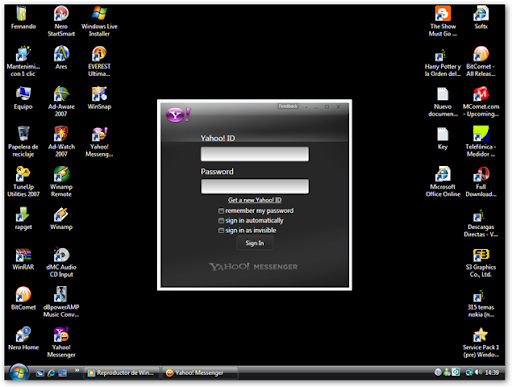This screenshot has width=512, height=387.
Task: Select the Mantenimiento con 1 clic icon
Action: [x=23, y=54]
